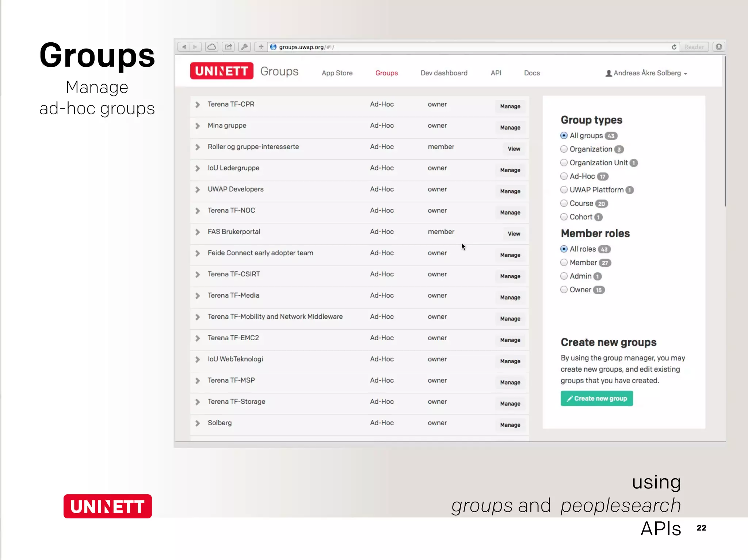Click the browser forward arrow button
This screenshot has width=748, height=560.
pos(195,47)
